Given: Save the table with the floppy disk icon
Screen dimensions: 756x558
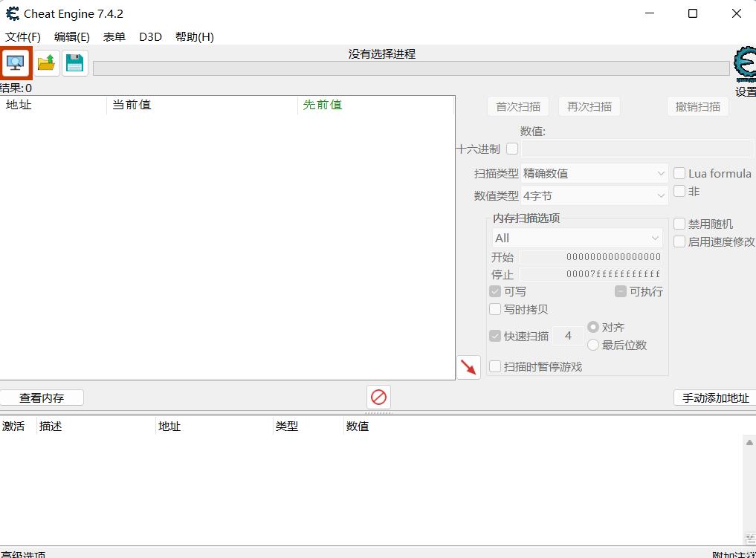Looking at the screenshot, I should [75, 63].
